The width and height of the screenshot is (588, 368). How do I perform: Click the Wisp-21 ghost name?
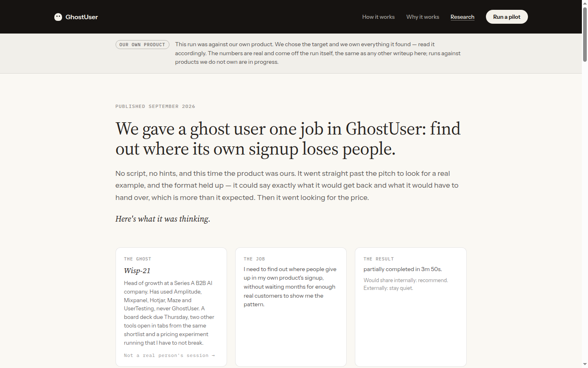pos(137,271)
